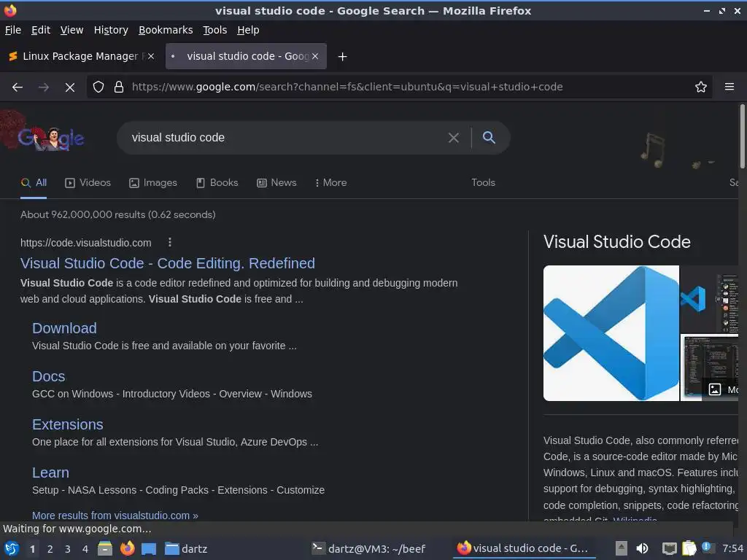Open the Bookmarks menu
747x560 pixels.
pyautogui.click(x=166, y=30)
